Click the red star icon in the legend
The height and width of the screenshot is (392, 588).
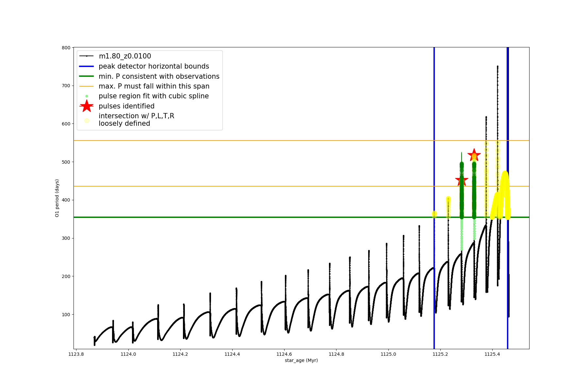87,106
